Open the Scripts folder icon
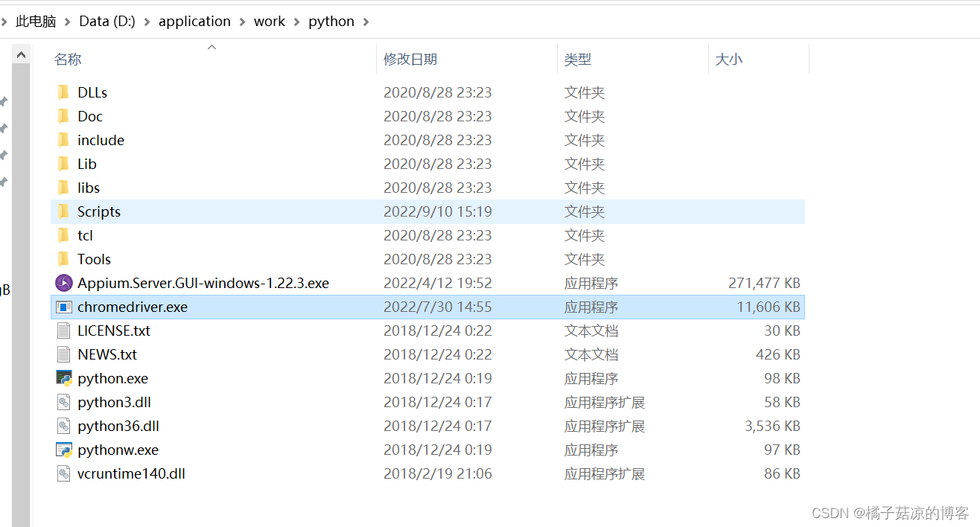 (63, 211)
